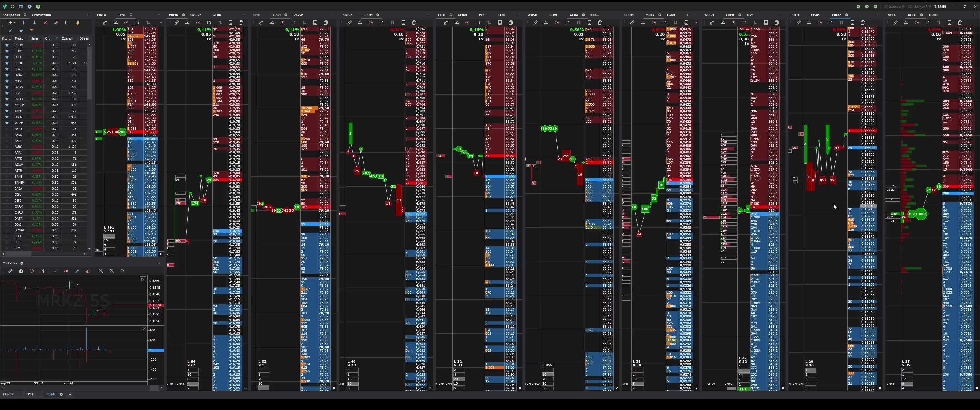980x410 pixels.
Task: Switch to the Статистика tab
Action: (x=41, y=15)
